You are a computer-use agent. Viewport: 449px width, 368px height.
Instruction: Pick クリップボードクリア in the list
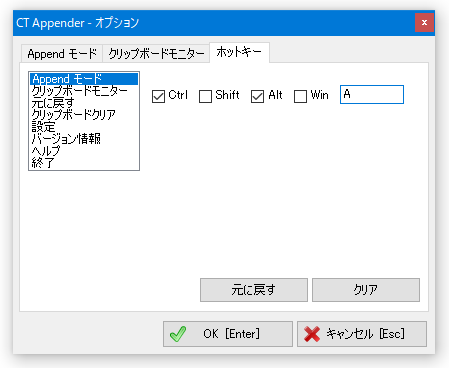pyautogui.click(x=84, y=115)
